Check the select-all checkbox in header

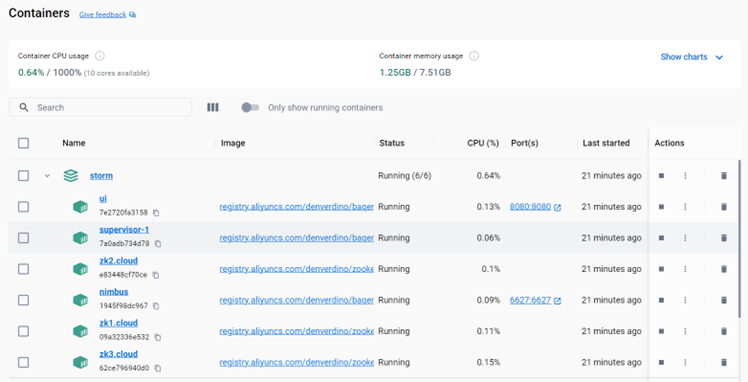(x=23, y=143)
